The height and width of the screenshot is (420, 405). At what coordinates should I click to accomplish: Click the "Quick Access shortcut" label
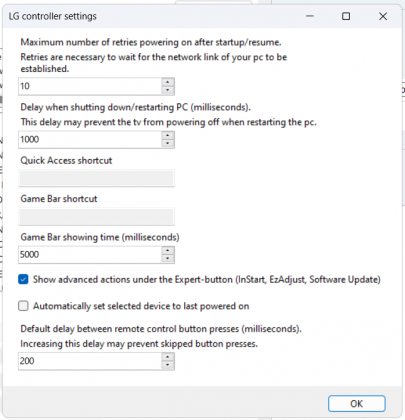[66, 160]
